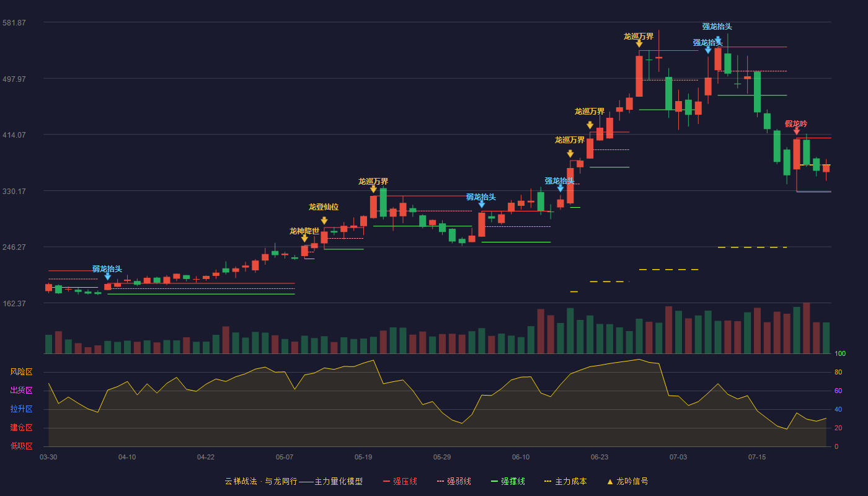The width and height of the screenshot is (868, 496).
Task: Click the 05-19 date axis label
Action: 363,457
